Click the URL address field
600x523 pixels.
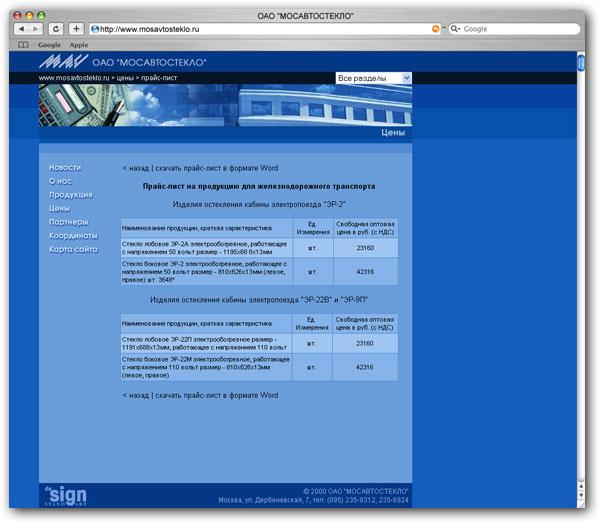click(x=264, y=29)
